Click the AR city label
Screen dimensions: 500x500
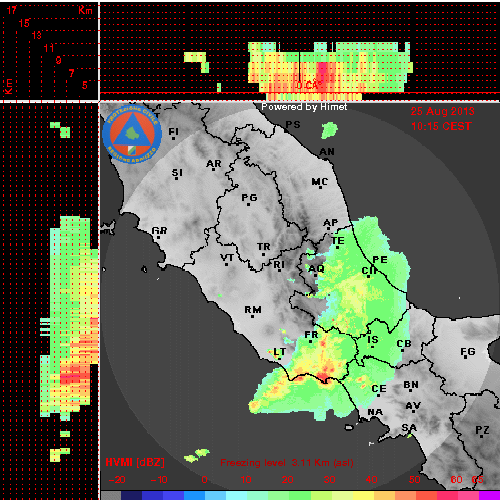click(x=214, y=164)
